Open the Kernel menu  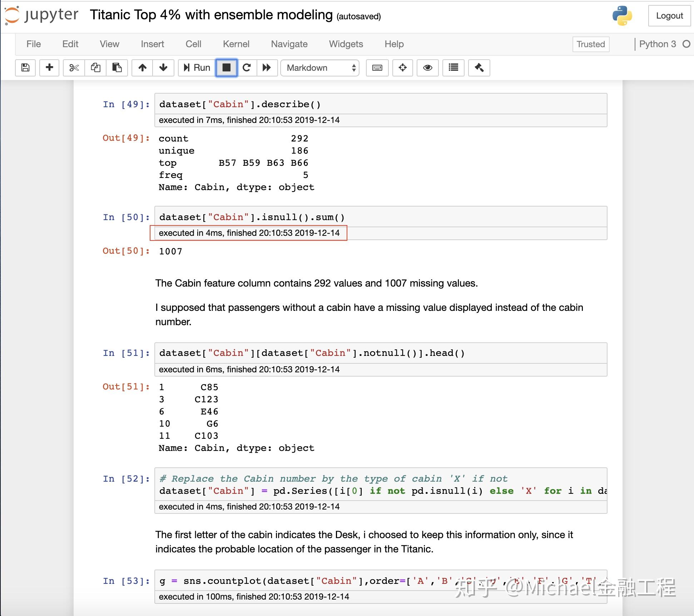(x=236, y=44)
